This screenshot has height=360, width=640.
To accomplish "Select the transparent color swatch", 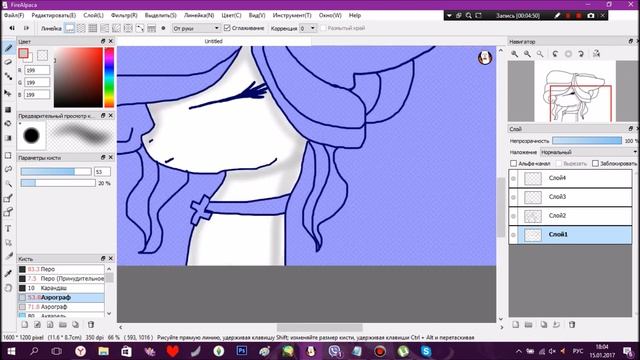I will point(42,55).
